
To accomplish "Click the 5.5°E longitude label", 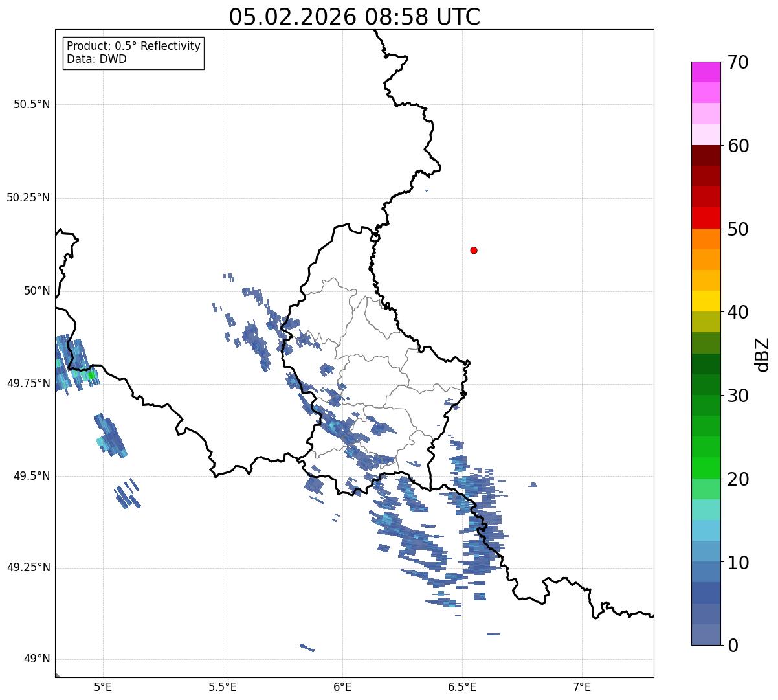I will click(223, 686).
